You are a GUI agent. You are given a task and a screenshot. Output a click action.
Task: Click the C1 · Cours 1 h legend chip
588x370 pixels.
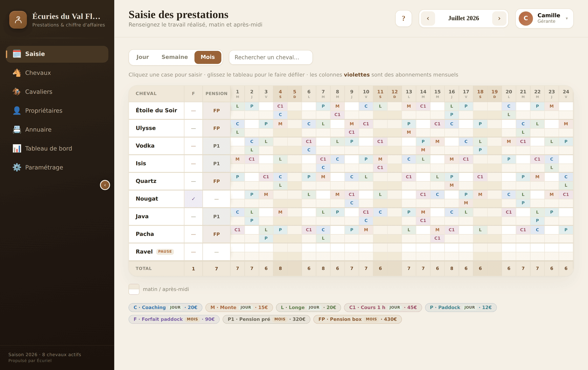tap(383, 307)
